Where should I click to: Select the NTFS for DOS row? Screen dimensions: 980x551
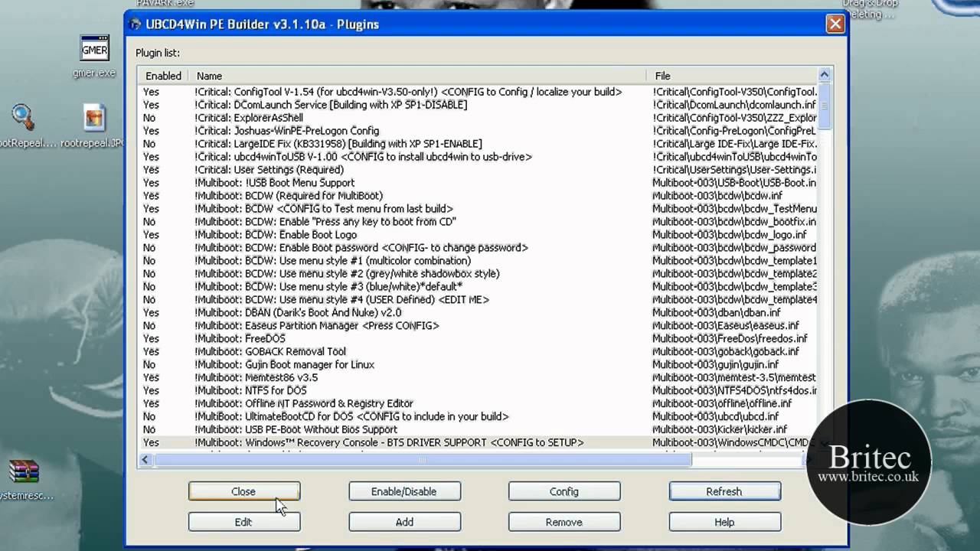coord(478,391)
